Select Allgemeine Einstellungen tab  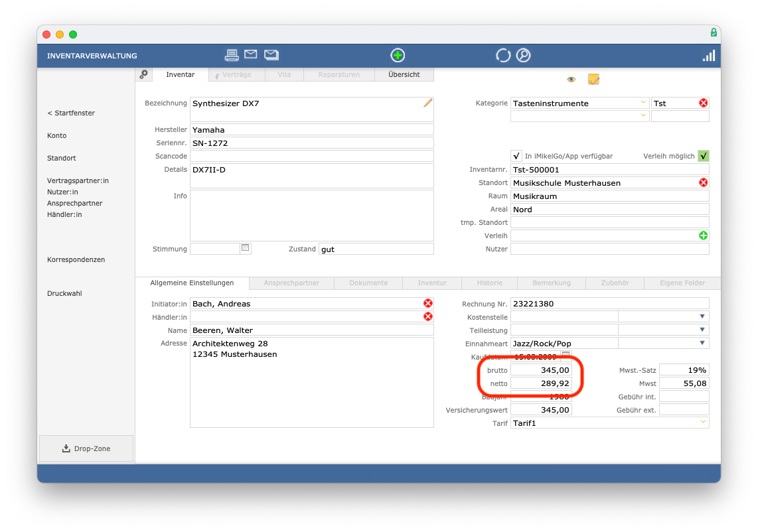(192, 283)
